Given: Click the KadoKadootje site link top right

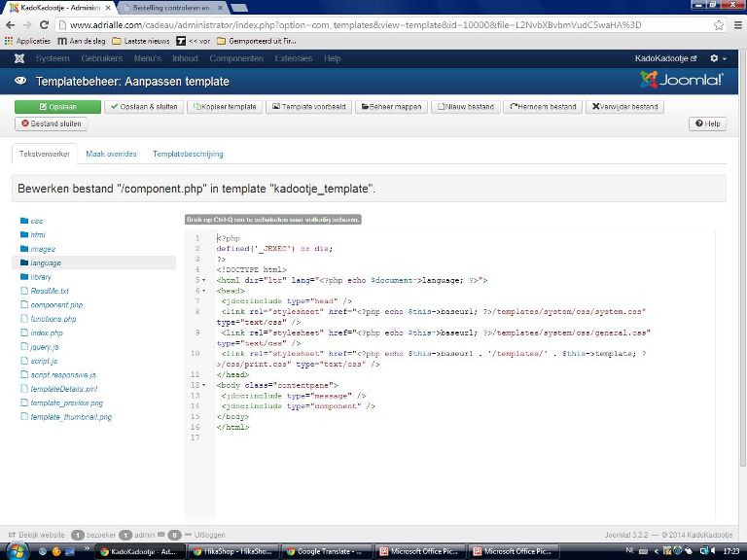Looking at the screenshot, I should click(666, 58).
